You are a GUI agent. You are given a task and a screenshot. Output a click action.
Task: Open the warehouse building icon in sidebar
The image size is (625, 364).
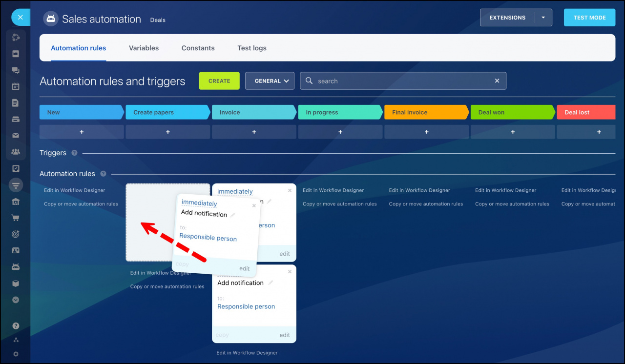click(x=16, y=202)
